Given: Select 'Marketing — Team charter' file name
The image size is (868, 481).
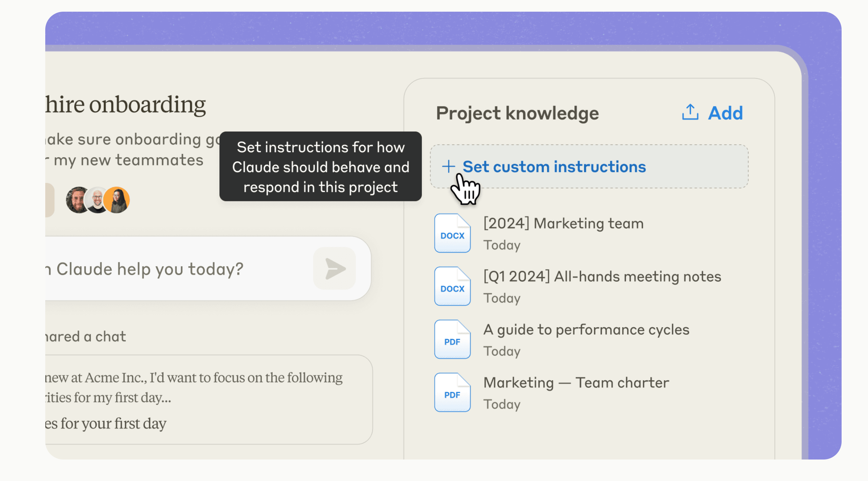Looking at the screenshot, I should [576, 383].
